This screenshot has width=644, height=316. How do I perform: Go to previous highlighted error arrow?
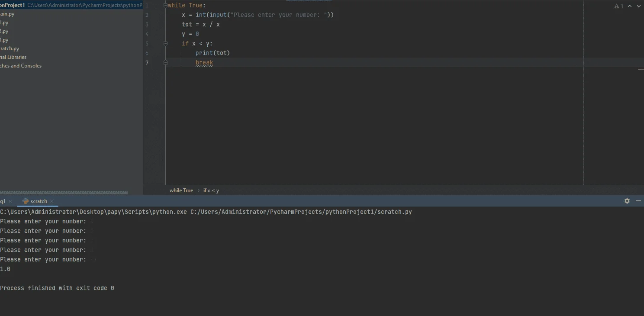tap(630, 6)
